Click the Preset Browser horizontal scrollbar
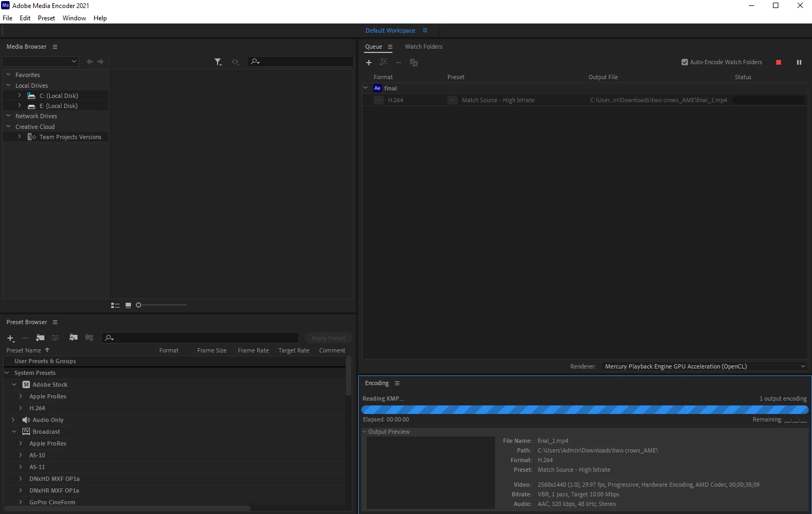Image resolution: width=812 pixels, height=514 pixels. [127, 508]
